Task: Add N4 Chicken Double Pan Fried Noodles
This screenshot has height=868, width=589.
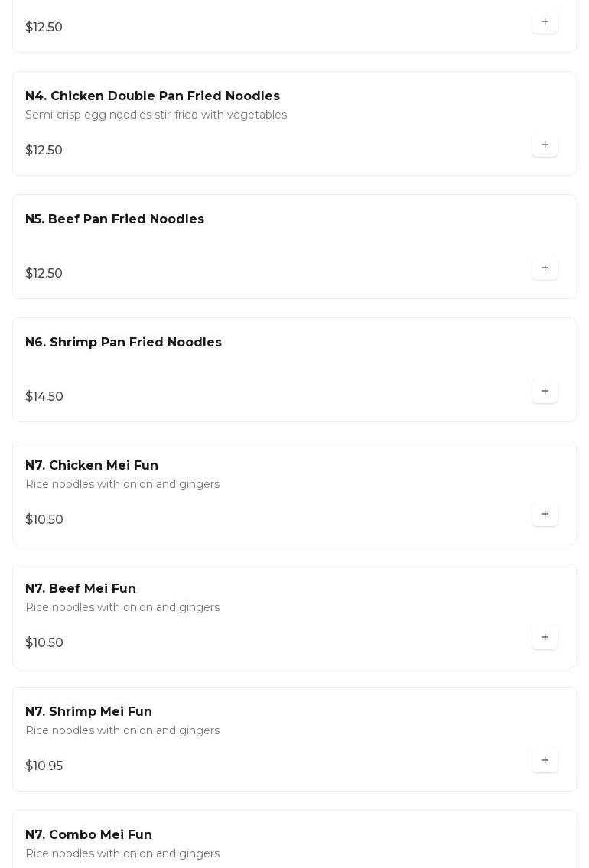Action: [545, 145]
